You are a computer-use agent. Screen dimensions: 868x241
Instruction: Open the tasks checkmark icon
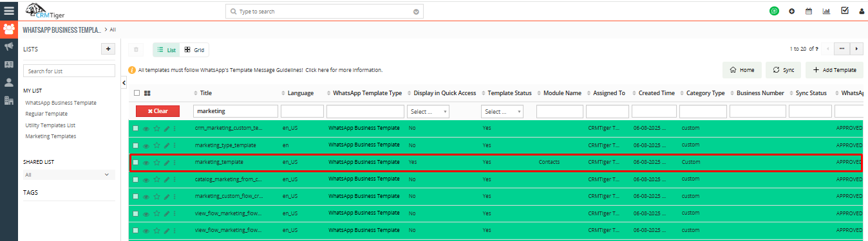tap(845, 10)
